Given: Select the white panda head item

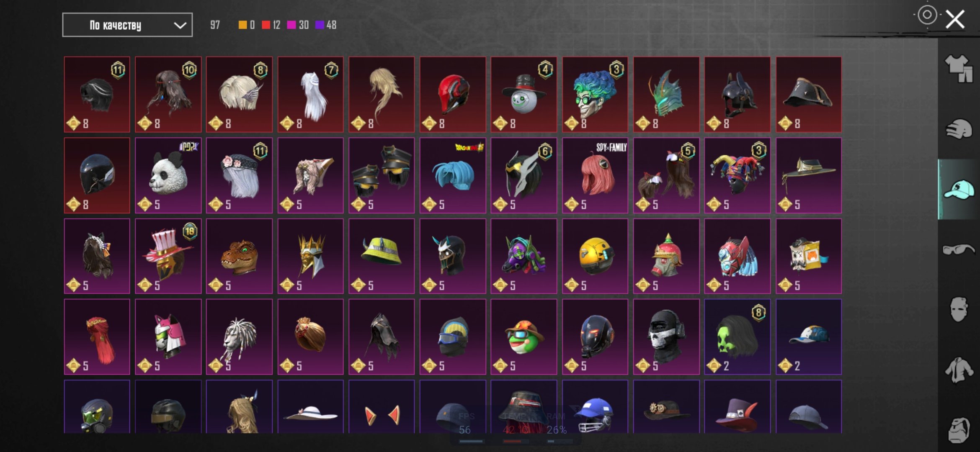Looking at the screenshot, I should (168, 175).
